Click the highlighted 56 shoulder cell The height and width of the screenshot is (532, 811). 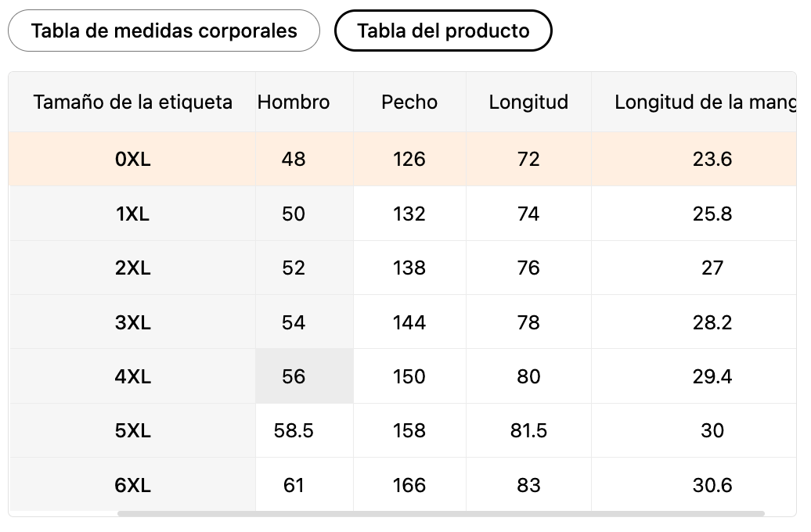click(294, 377)
